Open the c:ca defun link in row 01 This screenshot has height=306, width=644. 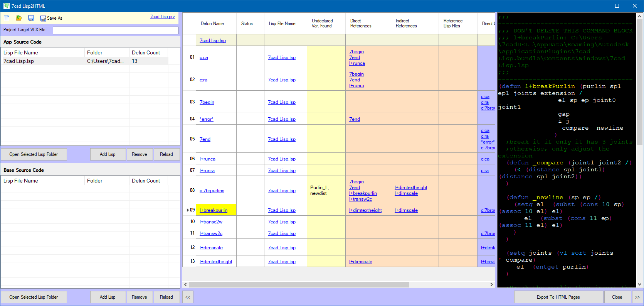coord(204,57)
